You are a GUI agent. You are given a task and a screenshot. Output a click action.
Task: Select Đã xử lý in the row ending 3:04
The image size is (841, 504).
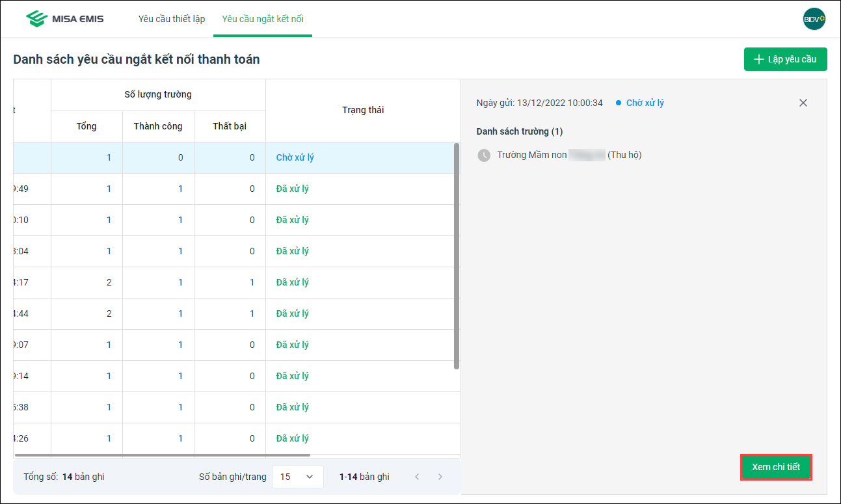292,252
